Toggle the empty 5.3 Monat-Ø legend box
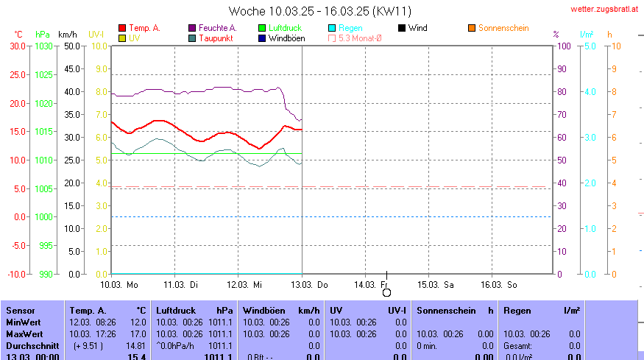 (332, 38)
